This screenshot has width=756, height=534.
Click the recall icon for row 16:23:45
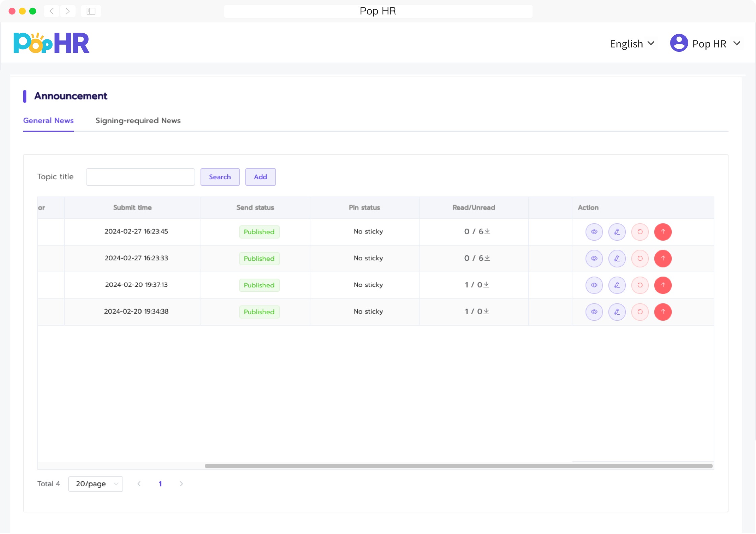(x=640, y=232)
